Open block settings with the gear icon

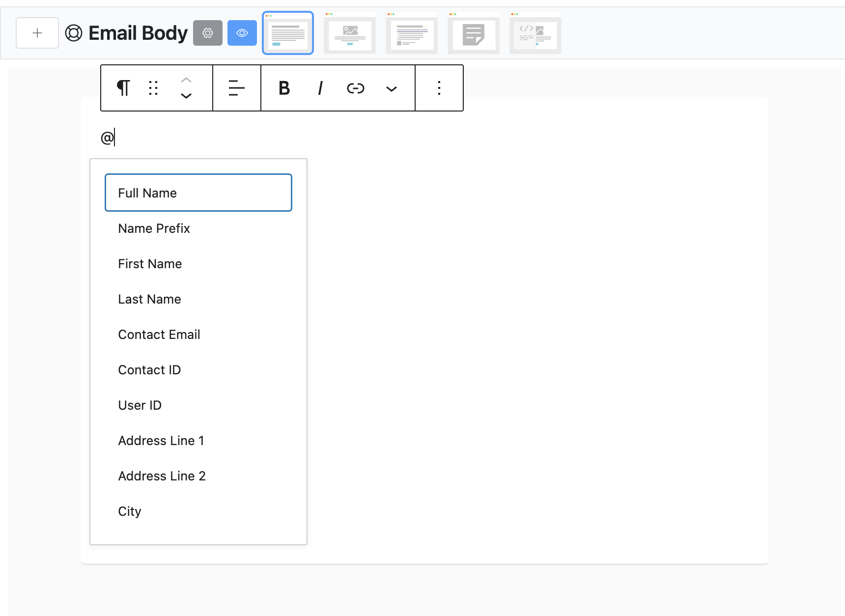(208, 33)
